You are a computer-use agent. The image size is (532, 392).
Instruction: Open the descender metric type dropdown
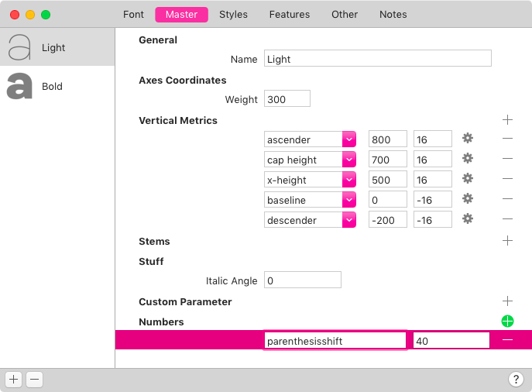[348, 220]
